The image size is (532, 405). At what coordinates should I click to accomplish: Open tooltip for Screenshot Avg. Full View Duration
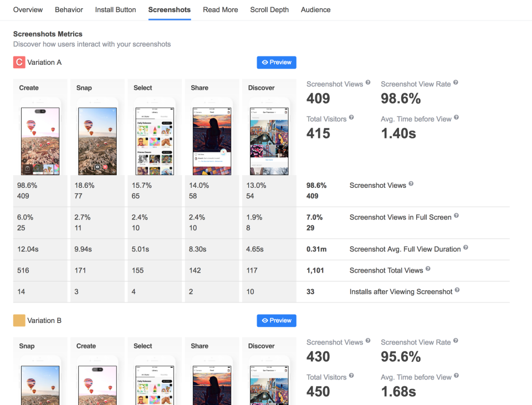[465, 249]
